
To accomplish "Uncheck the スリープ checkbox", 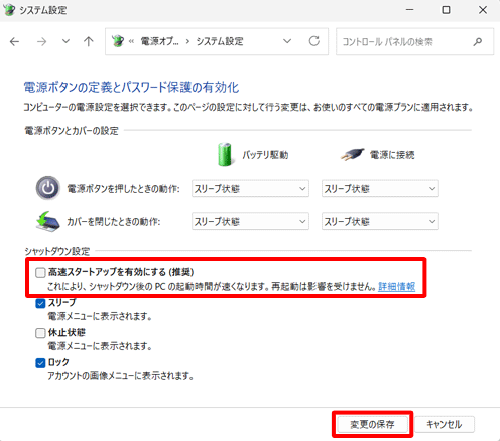I will coord(40,303).
